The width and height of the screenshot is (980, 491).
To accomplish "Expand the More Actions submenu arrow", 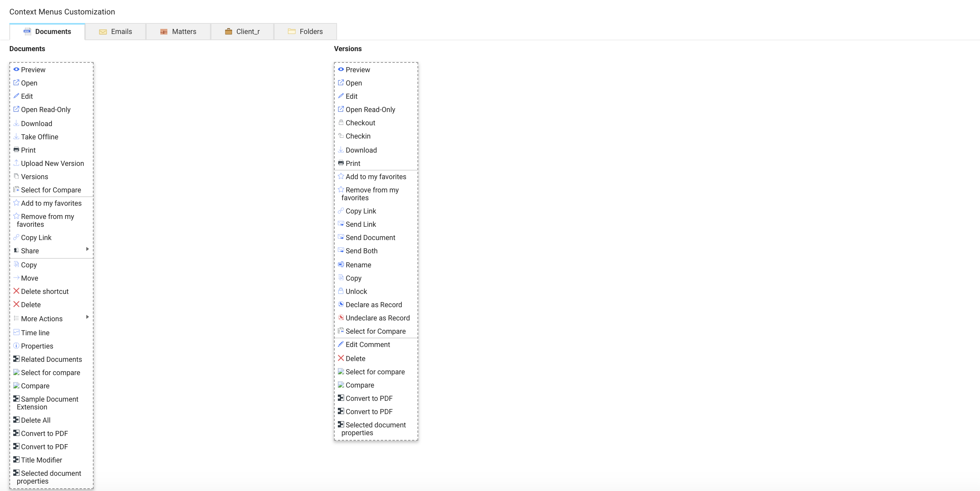I will coord(87,317).
